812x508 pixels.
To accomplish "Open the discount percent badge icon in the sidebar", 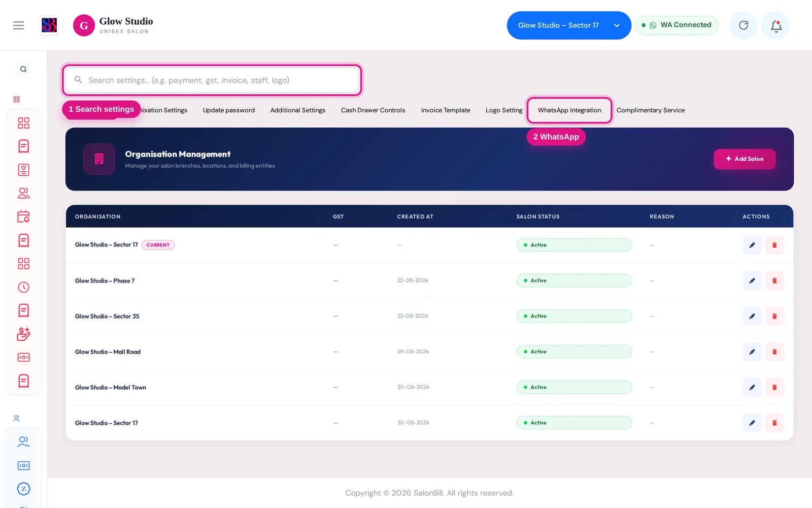I will coord(23,489).
